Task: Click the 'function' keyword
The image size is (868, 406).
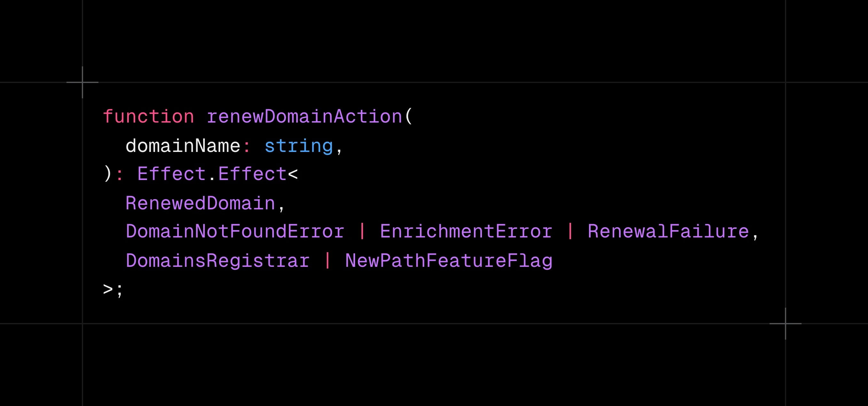Action: pos(149,117)
